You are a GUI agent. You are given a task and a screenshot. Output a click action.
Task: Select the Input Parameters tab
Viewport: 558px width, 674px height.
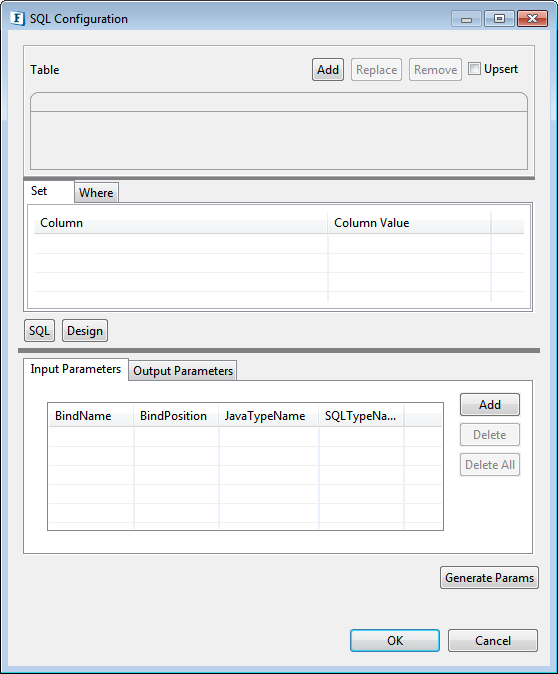click(76, 369)
